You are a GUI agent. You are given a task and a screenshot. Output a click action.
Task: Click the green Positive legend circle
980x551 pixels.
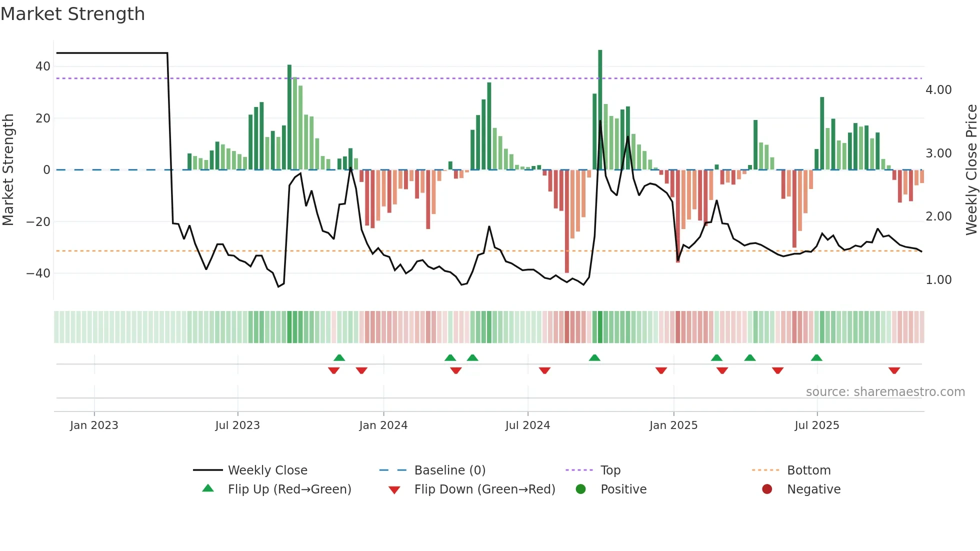point(580,489)
